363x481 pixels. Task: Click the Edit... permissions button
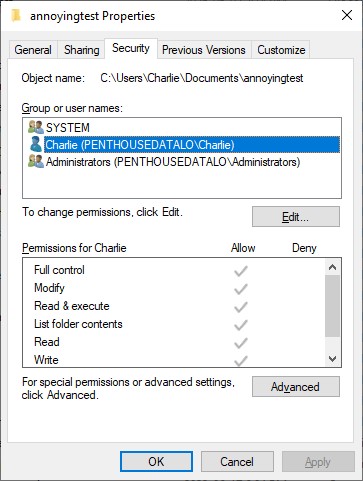click(296, 217)
